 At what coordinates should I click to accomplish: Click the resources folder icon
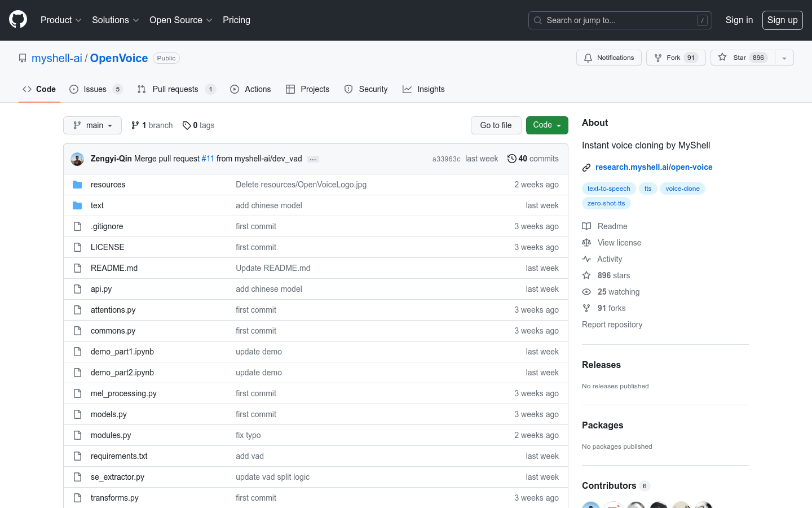(77, 185)
